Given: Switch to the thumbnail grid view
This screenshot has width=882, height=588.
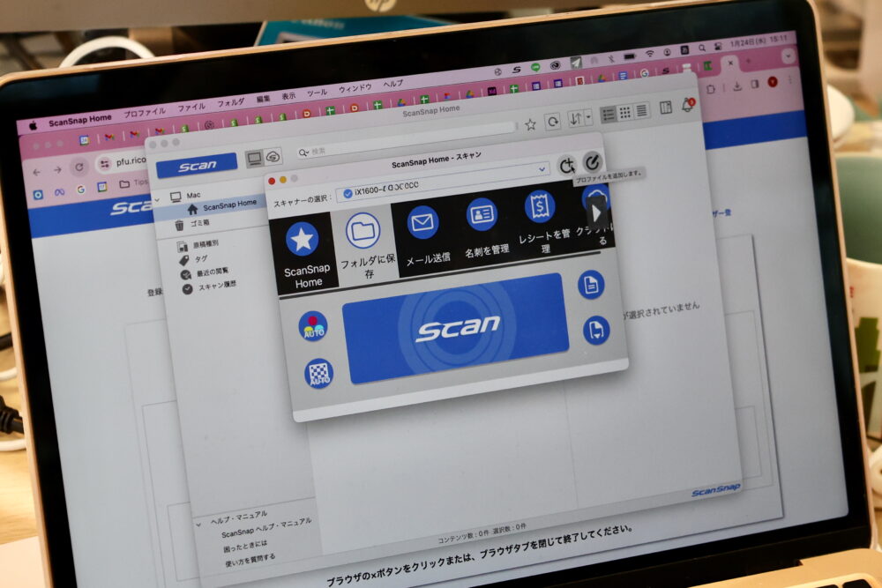Looking at the screenshot, I should coord(624,112).
